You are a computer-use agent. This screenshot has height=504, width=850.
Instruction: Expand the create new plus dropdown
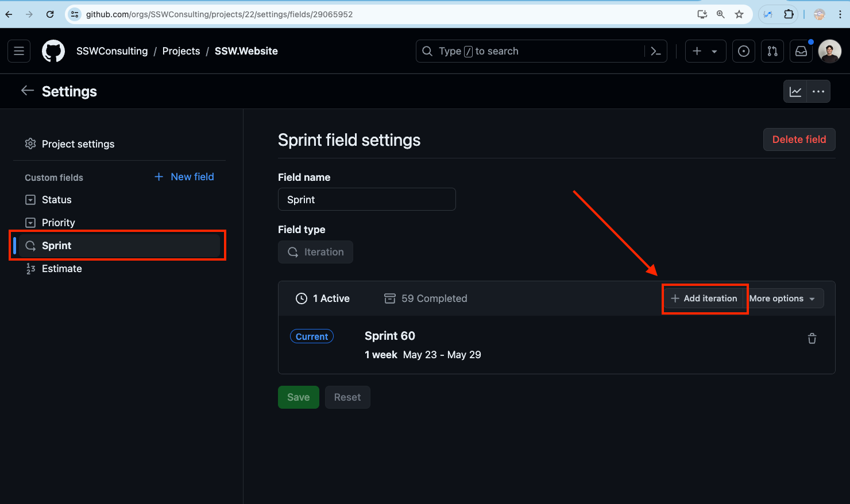(x=705, y=51)
